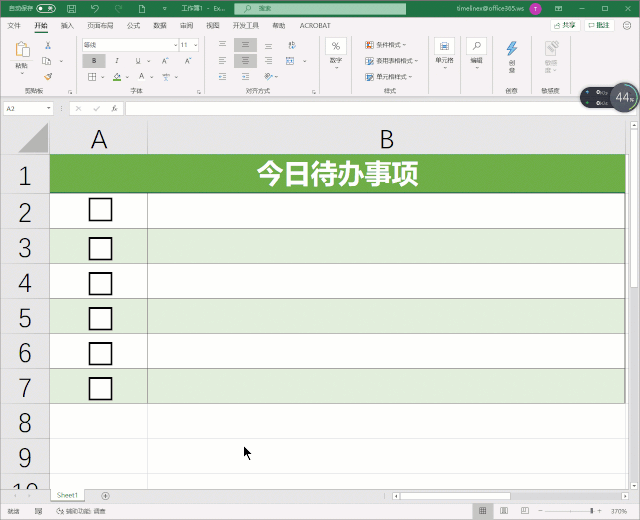Open the fill color dropdown arrow

click(x=127, y=77)
